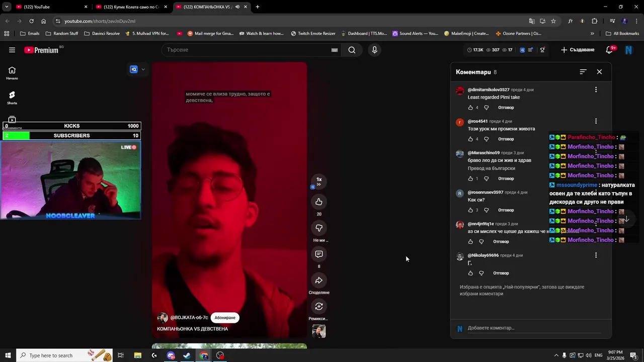Screen dimensions: 644x362
Task: Open the Windows Start menu
Action: click(x=8, y=355)
